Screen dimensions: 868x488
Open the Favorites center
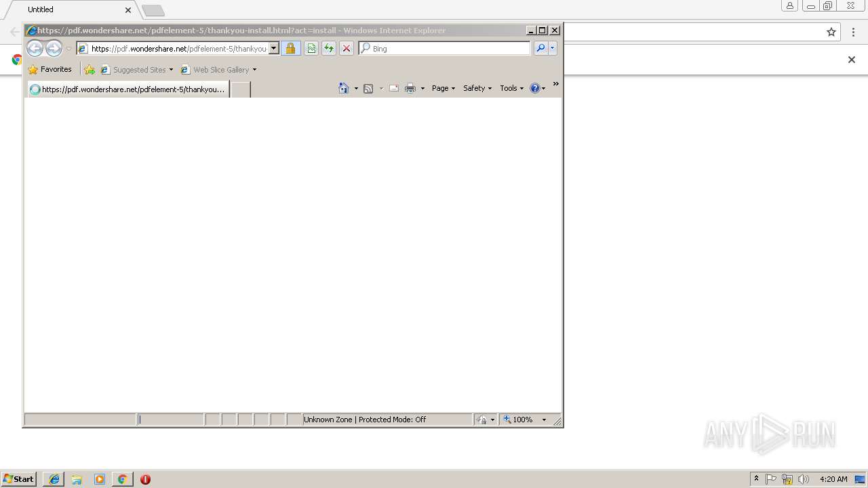pyautogui.click(x=50, y=69)
